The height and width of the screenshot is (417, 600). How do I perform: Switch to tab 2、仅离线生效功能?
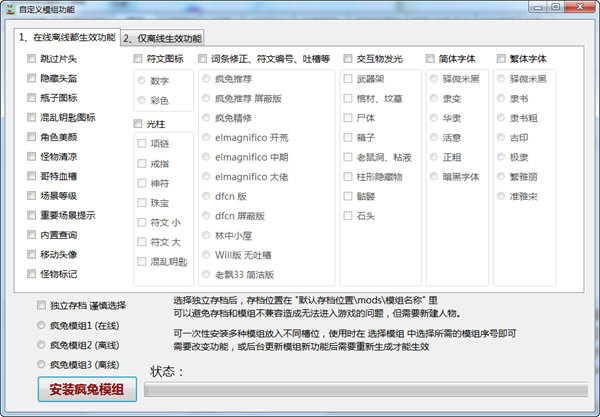[x=162, y=38]
